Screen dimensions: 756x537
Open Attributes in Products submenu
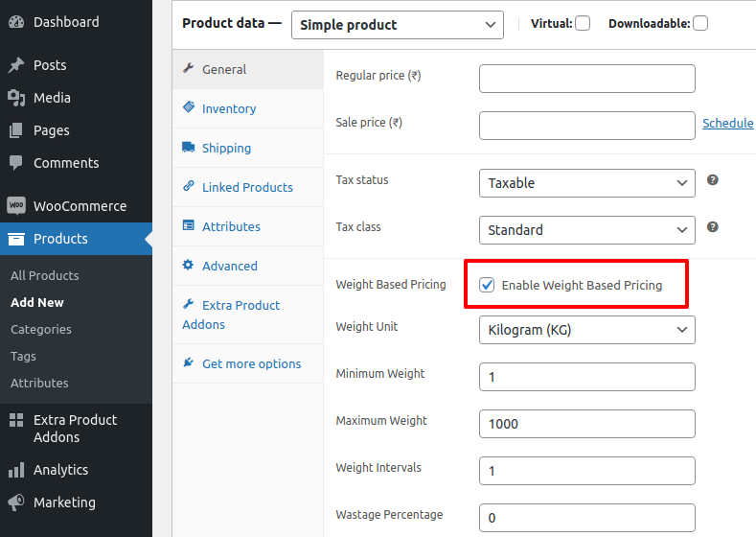click(39, 383)
